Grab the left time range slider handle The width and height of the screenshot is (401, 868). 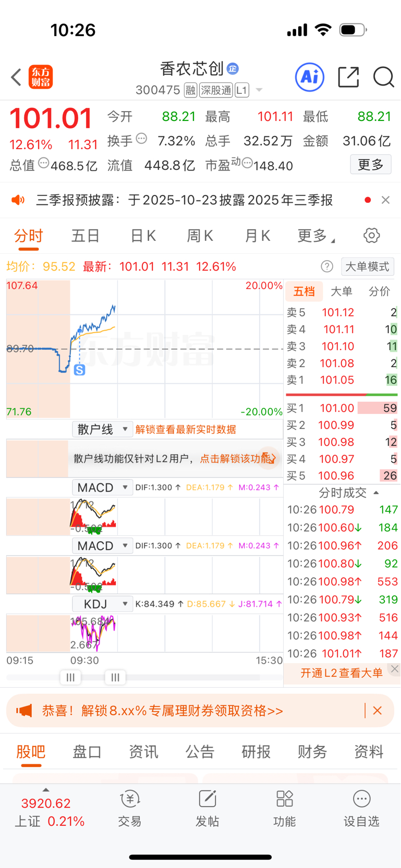[70, 677]
